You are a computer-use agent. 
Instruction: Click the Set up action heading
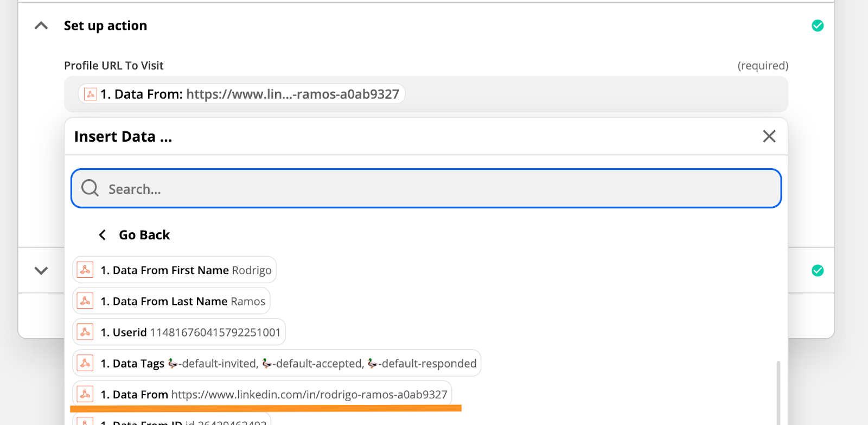105,26
